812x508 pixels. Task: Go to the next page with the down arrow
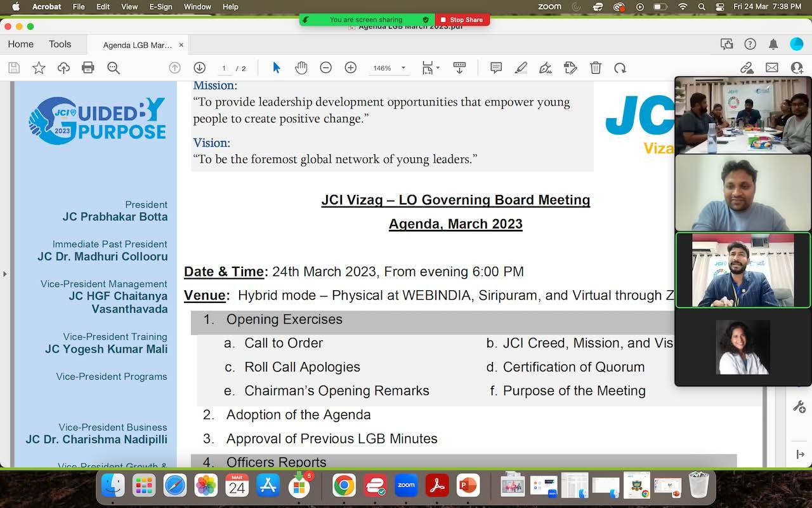click(199, 68)
